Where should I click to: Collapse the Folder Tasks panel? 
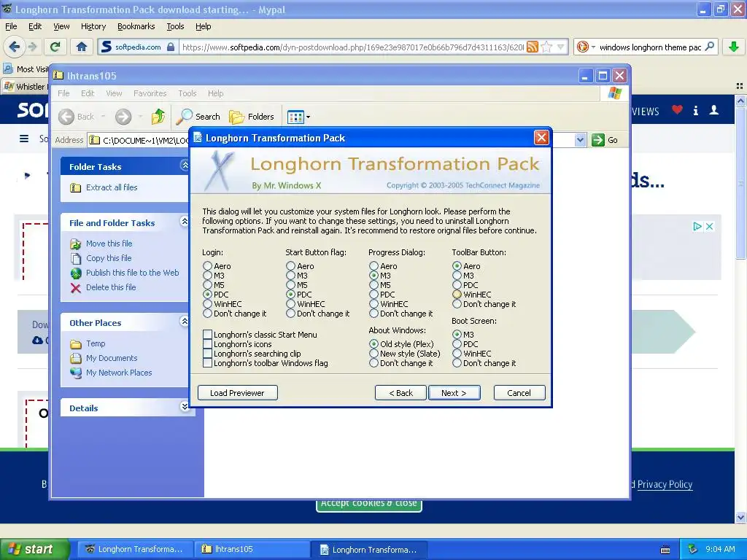(185, 166)
